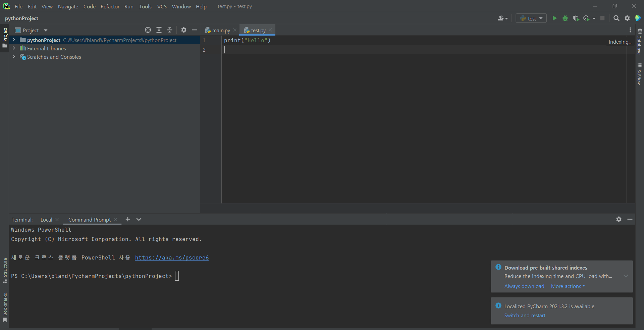Close the Local terminal tab
Viewport: 644px width, 330px height.
(x=57, y=220)
